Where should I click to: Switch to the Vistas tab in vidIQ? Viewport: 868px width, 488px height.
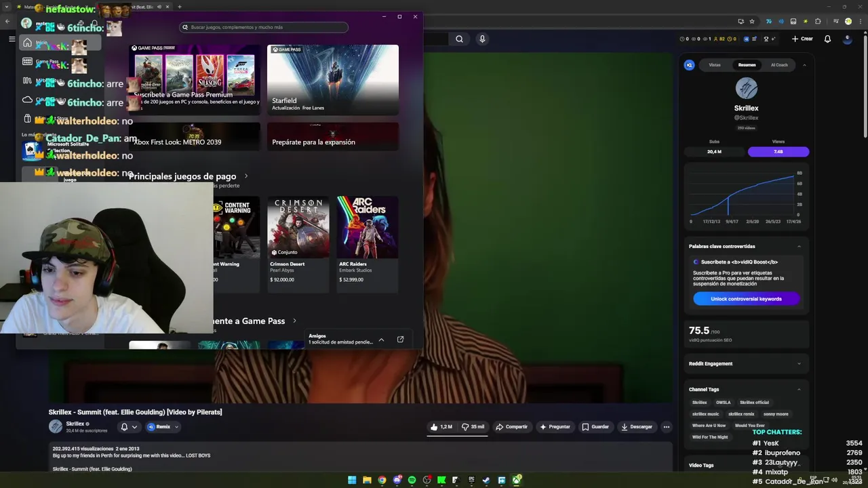(x=715, y=65)
